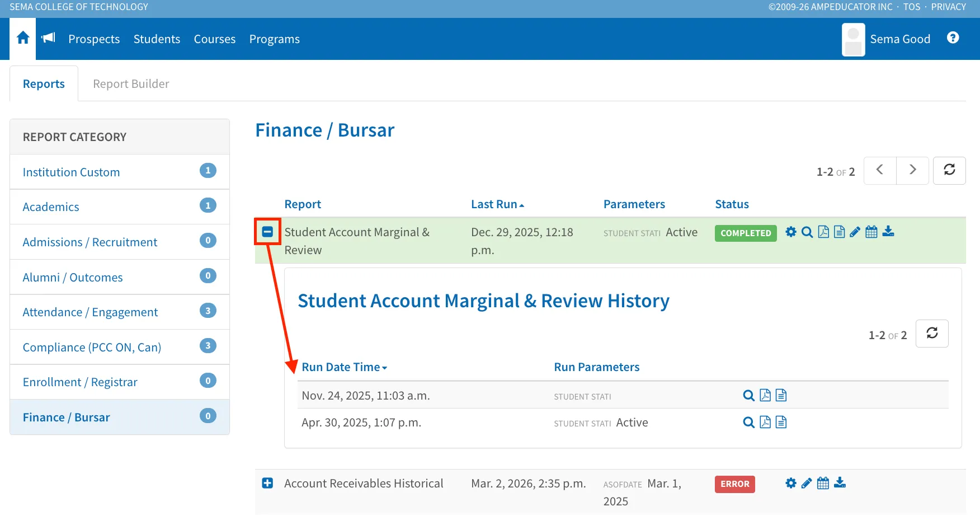Image resolution: width=980 pixels, height=516 pixels.
Task: Refresh the report history list
Action: (932, 334)
